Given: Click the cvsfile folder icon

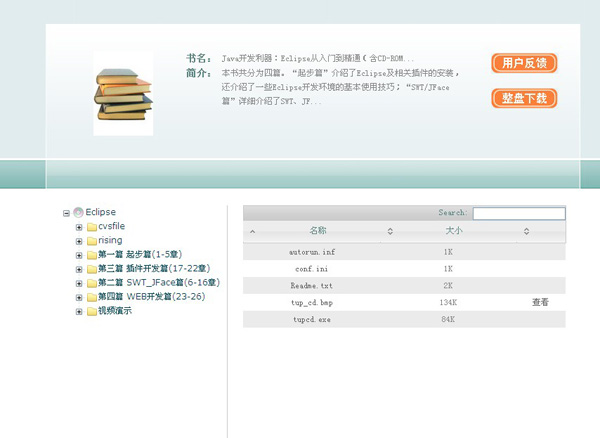Looking at the screenshot, I should [x=91, y=227].
